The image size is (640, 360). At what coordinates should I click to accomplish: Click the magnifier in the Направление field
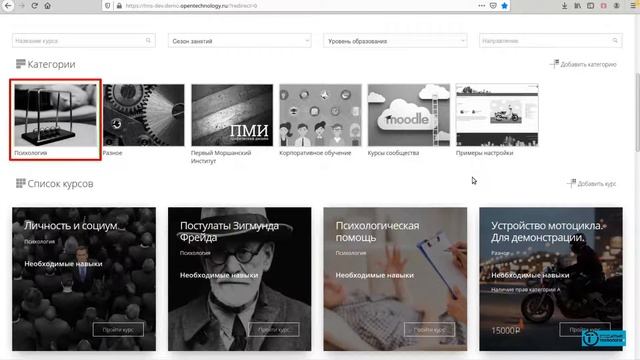(615, 40)
